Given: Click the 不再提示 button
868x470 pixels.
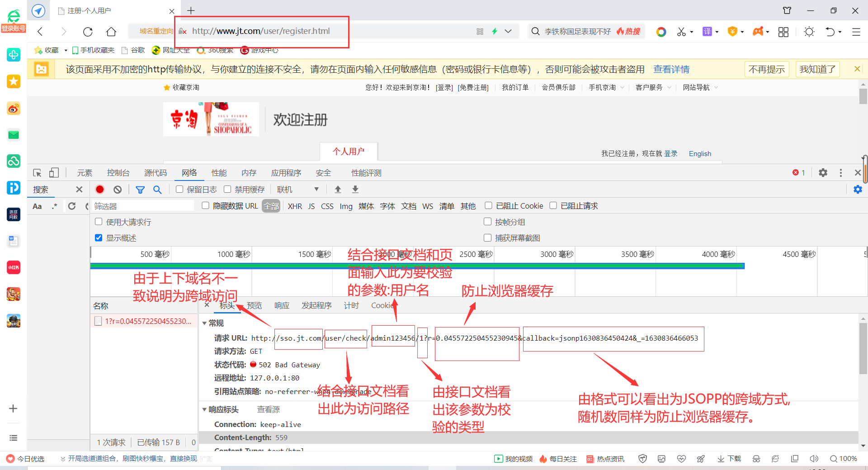Looking at the screenshot, I should coord(767,69).
